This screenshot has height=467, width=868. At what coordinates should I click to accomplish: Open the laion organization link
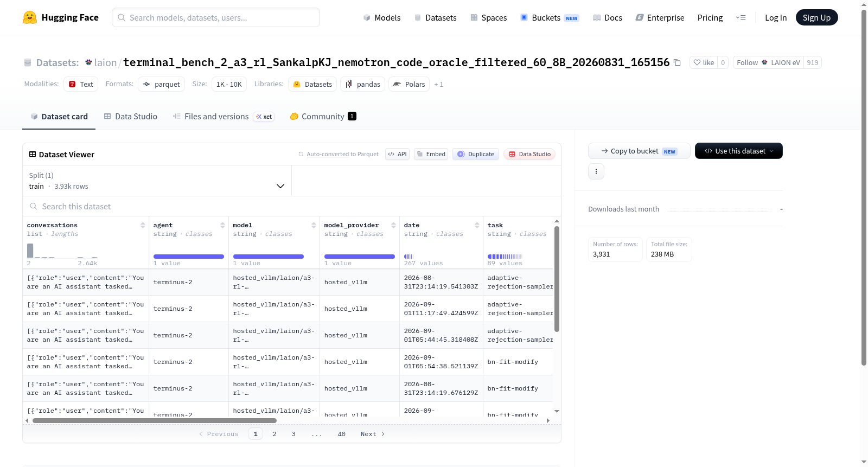[x=105, y=63]
